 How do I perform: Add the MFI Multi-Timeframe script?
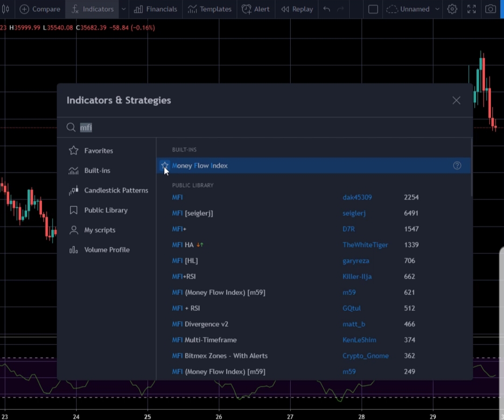pyautogui.click(x=204, y=340)
